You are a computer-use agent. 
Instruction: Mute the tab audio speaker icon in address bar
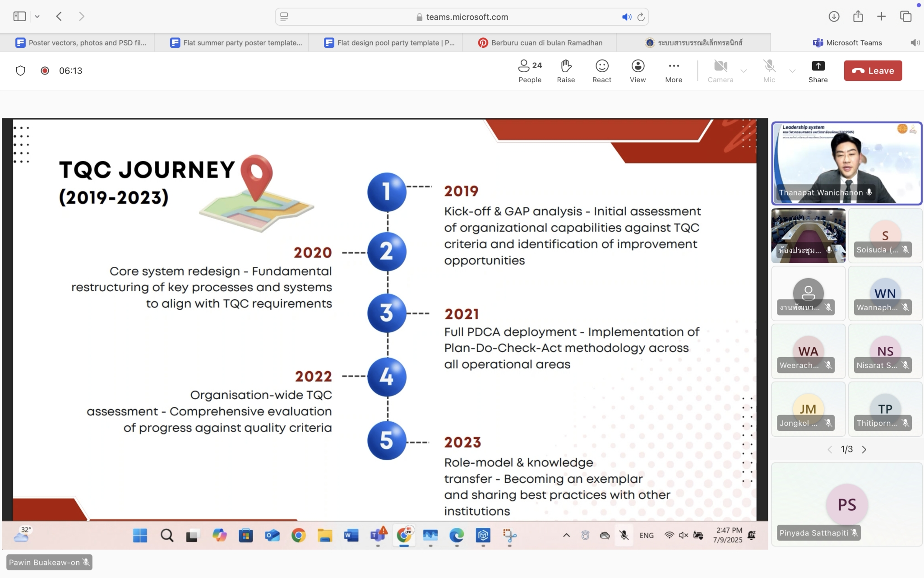(x=626, y=17)
